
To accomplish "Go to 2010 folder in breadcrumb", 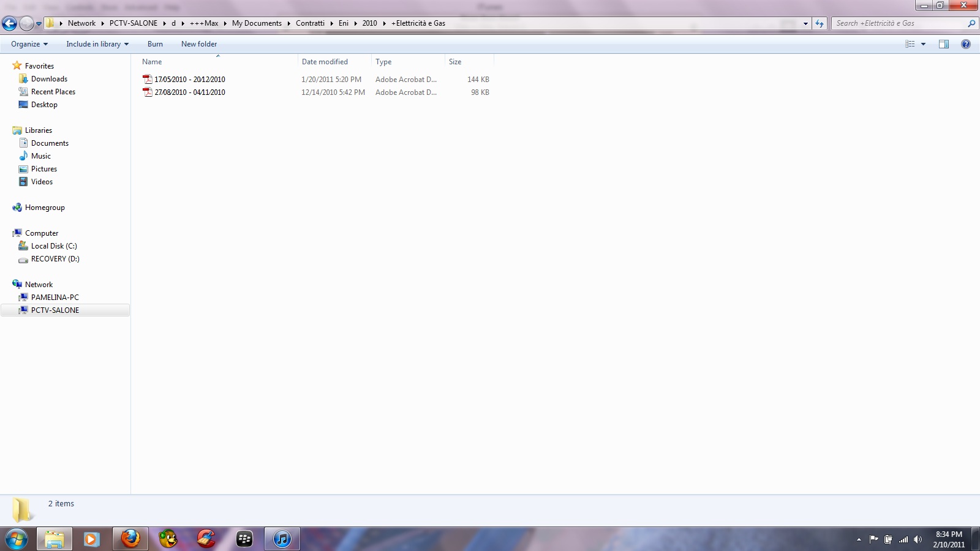I will pyautogui.click(x=369, y=23).
